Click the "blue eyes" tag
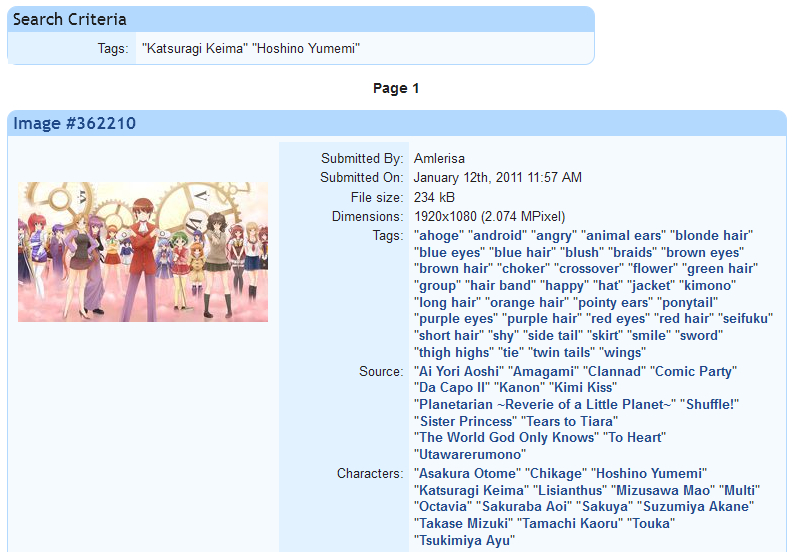804x552 pixels. (x=450, y=253)
